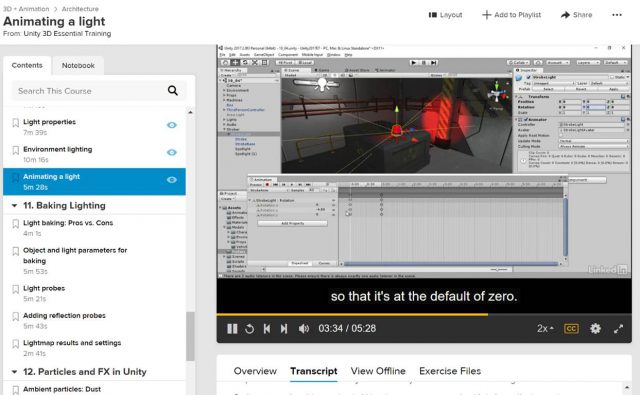Image resolution: width=640 pixels, height=395 pixels.
Task: Select the Transcript tab
Action: [313, 371]
